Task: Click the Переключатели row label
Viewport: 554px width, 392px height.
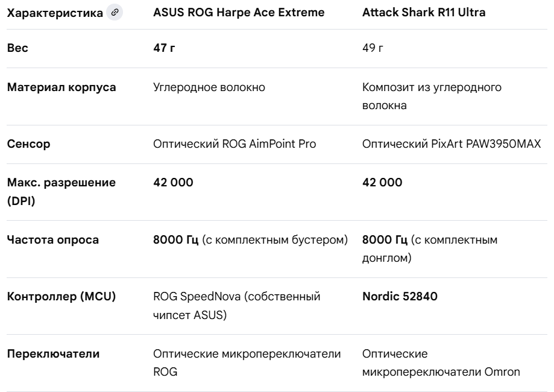Action: 54,354
